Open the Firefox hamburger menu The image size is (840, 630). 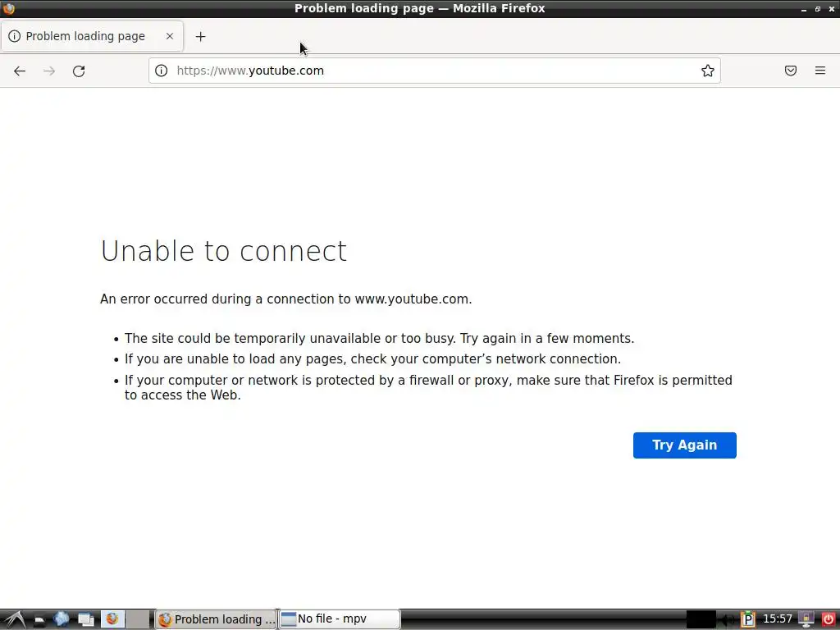point(820,71)
